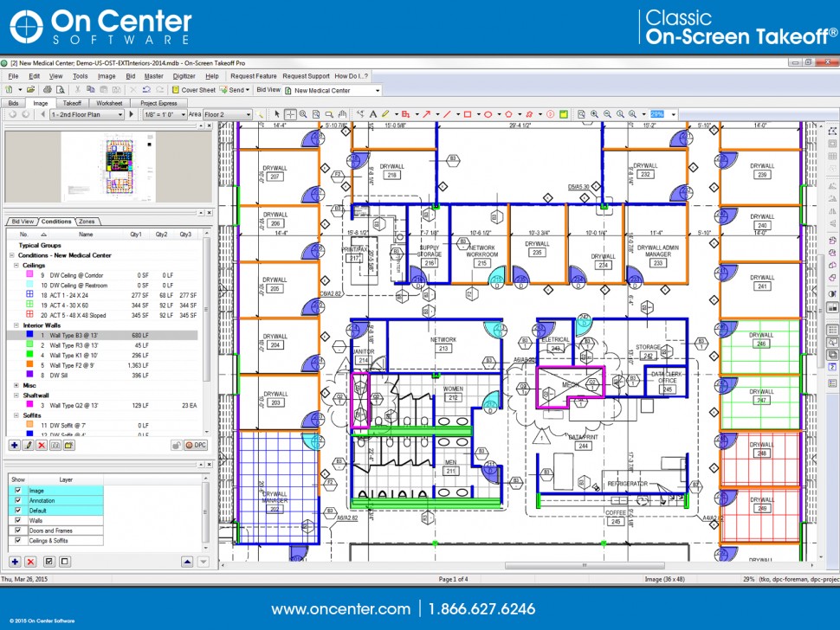This screenshot has height=630, width=840.
Task: Open the Digitizer menu
Action: click(x=184, y=76)
